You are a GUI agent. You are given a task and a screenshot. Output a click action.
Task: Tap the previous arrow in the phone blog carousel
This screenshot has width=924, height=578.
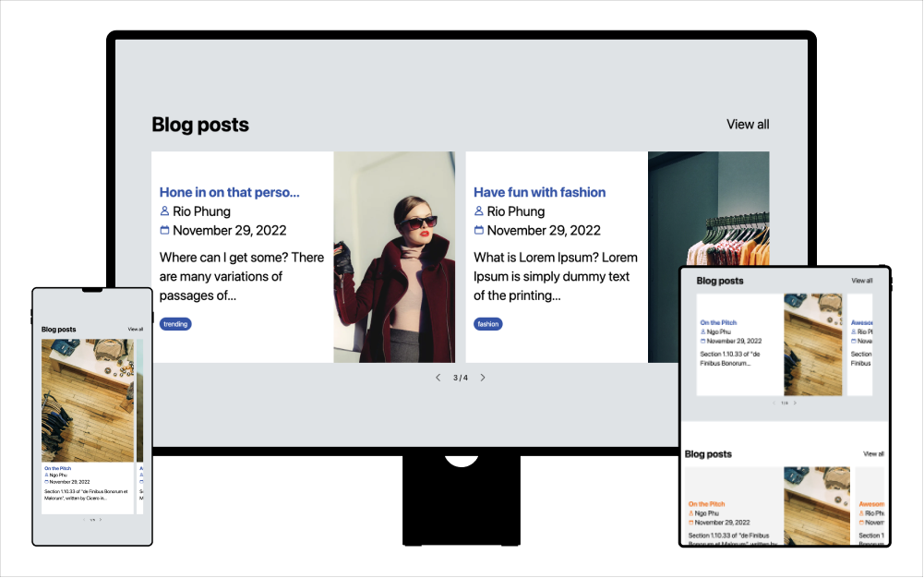click(x=84, y=520)
